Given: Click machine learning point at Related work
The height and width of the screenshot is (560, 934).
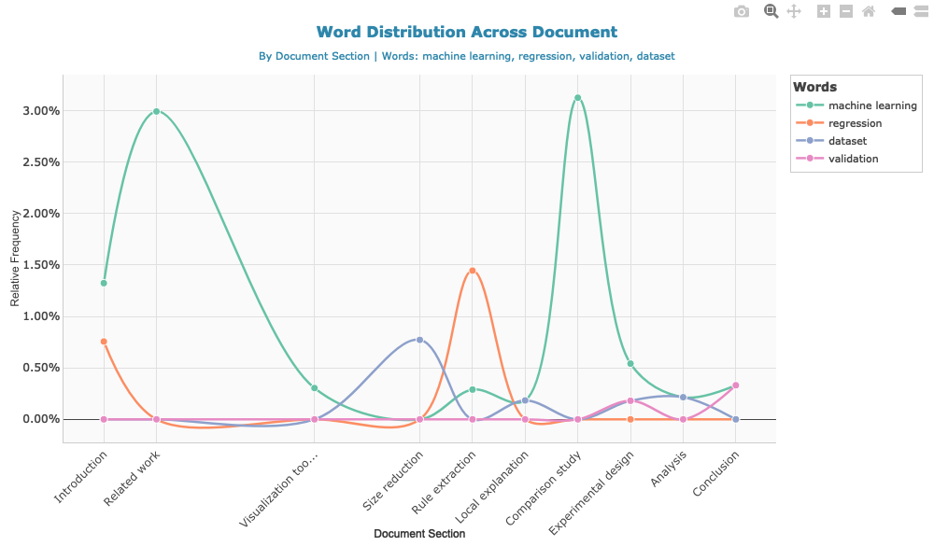Looking at the screenshot, I should tap(156, 111).
